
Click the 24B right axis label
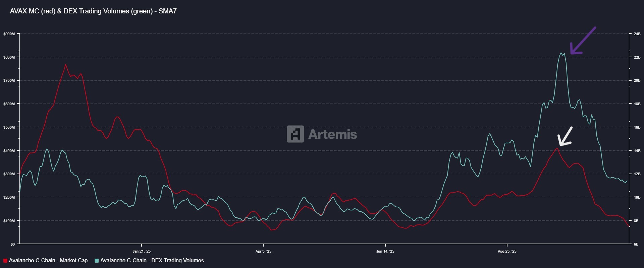[x=637, y=34]
